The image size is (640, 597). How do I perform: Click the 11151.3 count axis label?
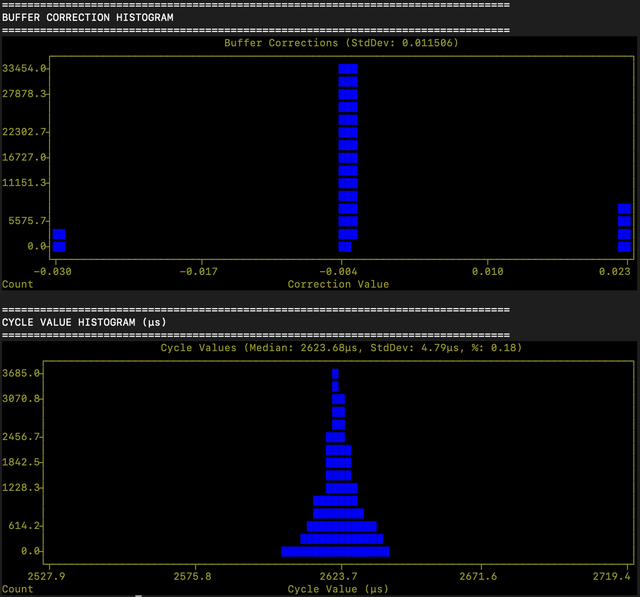[x=24, y=182]
